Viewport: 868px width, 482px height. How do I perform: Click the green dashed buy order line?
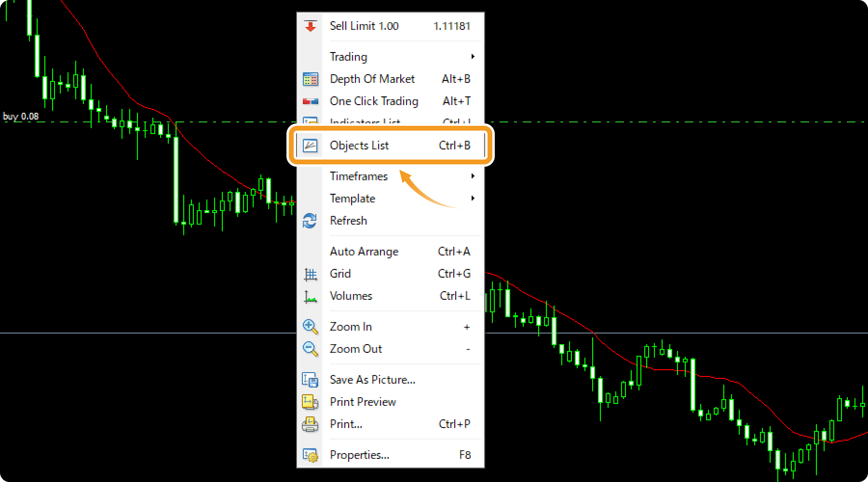point(675,122)
